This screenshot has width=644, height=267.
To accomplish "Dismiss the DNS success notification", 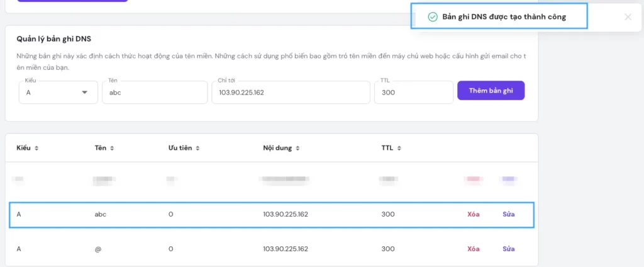I will [628, 17].
